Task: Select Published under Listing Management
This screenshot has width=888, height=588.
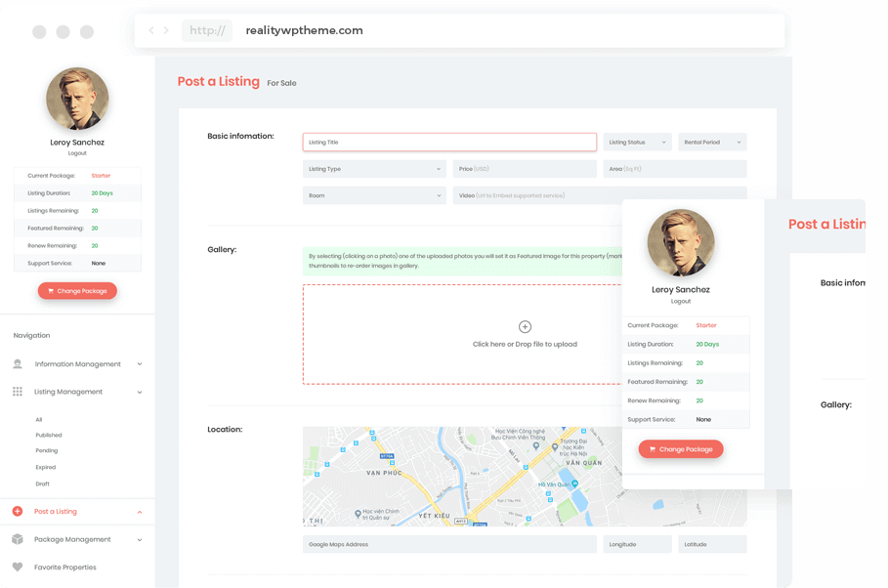Action: [x=49, y=436]
